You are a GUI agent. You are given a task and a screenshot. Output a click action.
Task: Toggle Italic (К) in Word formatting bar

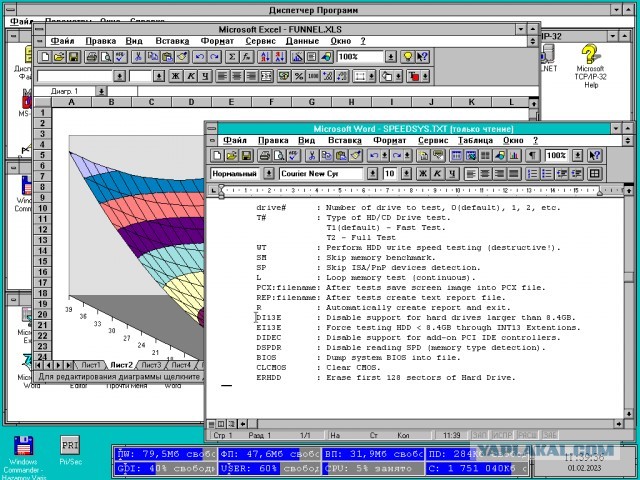tap(437, 174)
